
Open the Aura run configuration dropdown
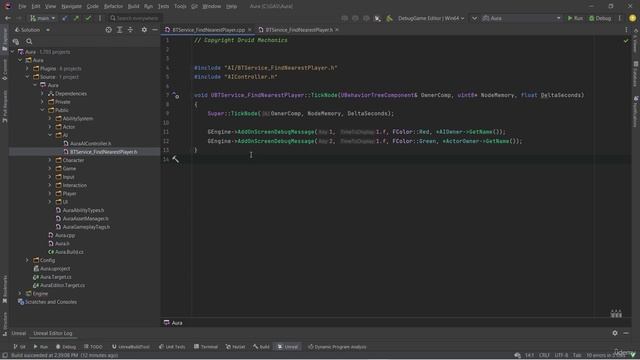(522, 18)
